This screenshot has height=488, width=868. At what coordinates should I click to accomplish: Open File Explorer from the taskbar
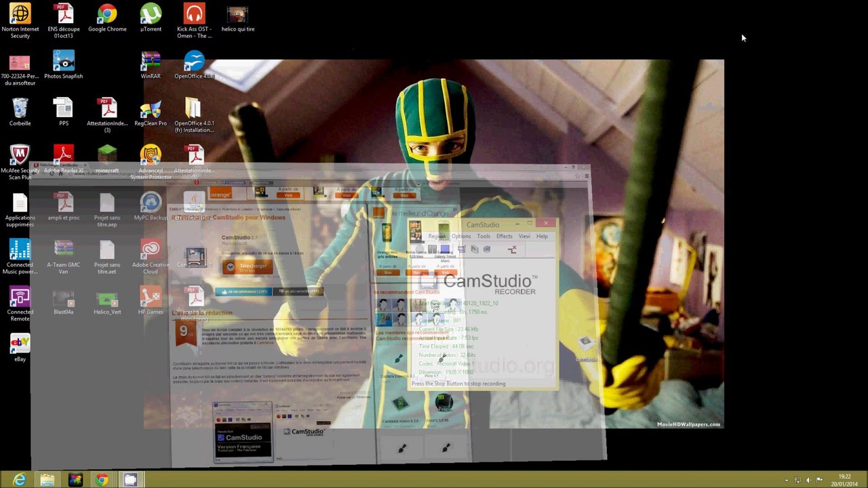pyautogui.click(x=47, y=480)
